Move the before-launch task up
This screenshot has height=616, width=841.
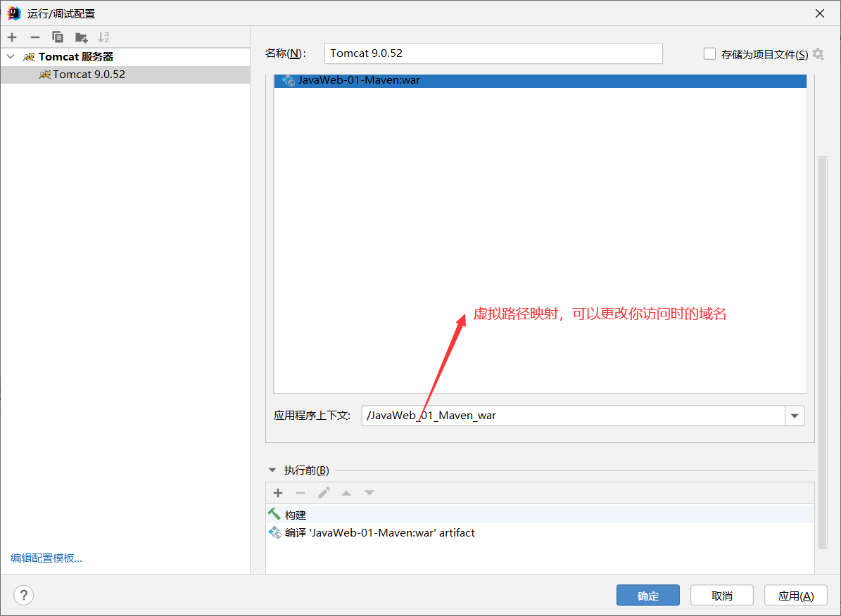coord(346,493)
